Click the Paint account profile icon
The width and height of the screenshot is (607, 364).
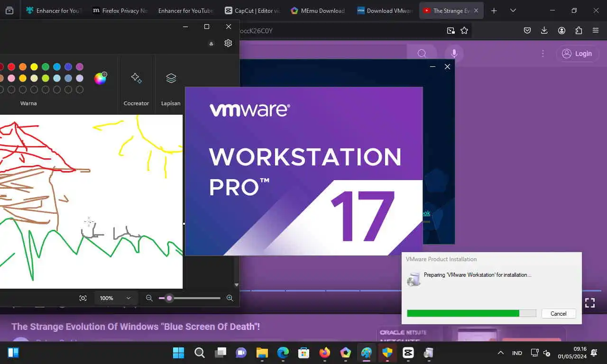click(212, 44)
